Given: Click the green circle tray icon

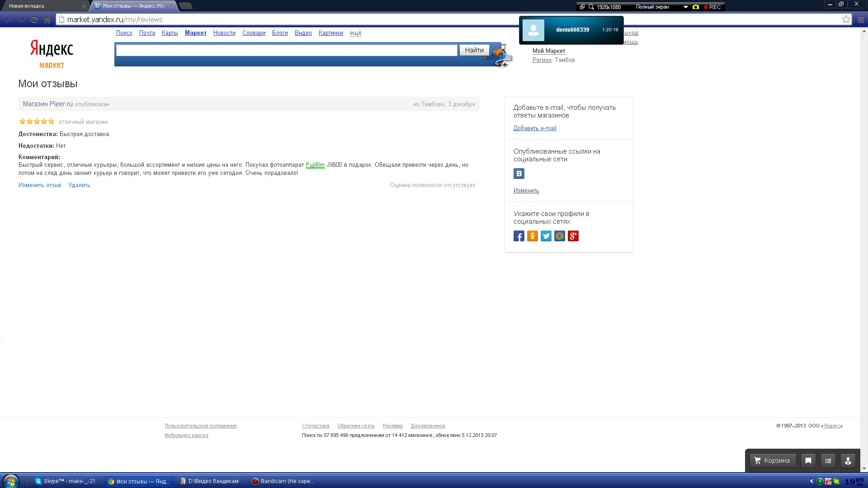Looking at the screenshot, I should click(820, 481).
